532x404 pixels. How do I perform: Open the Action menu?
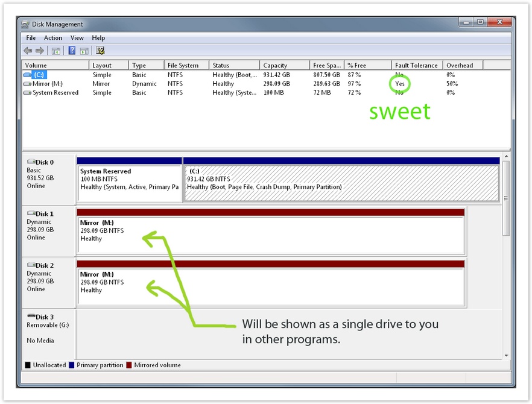(x=53, y=38)
